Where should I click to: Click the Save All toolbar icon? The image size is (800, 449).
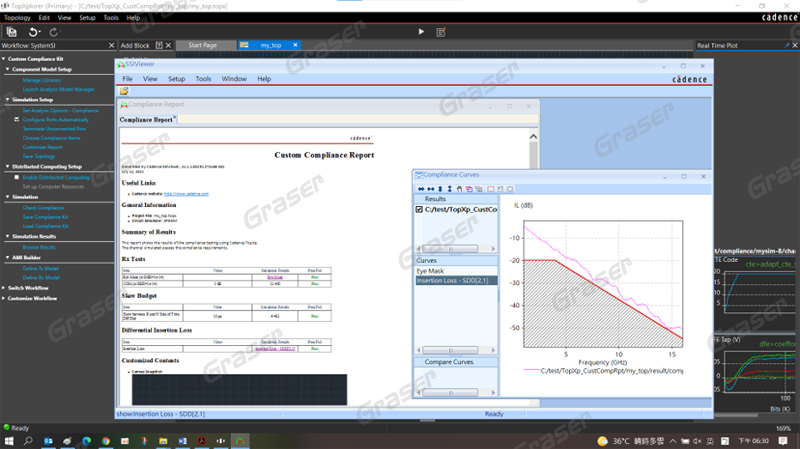pos(11,32)
